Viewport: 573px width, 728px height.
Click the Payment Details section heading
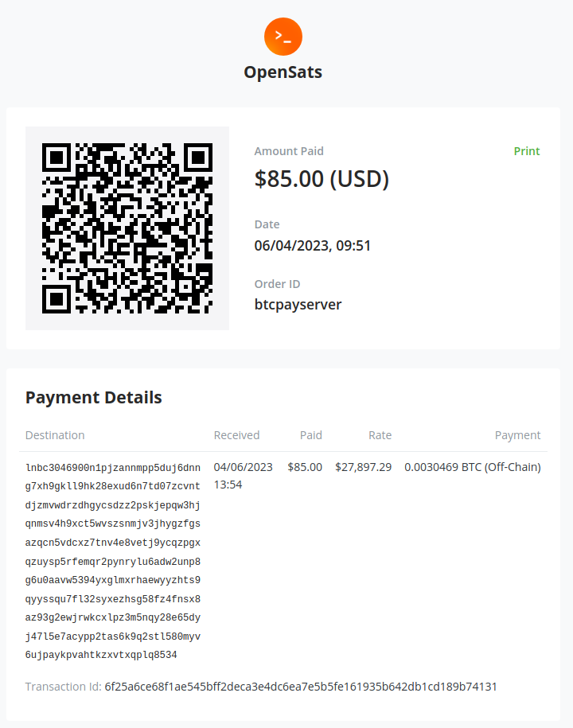click(x=93, y=397)
